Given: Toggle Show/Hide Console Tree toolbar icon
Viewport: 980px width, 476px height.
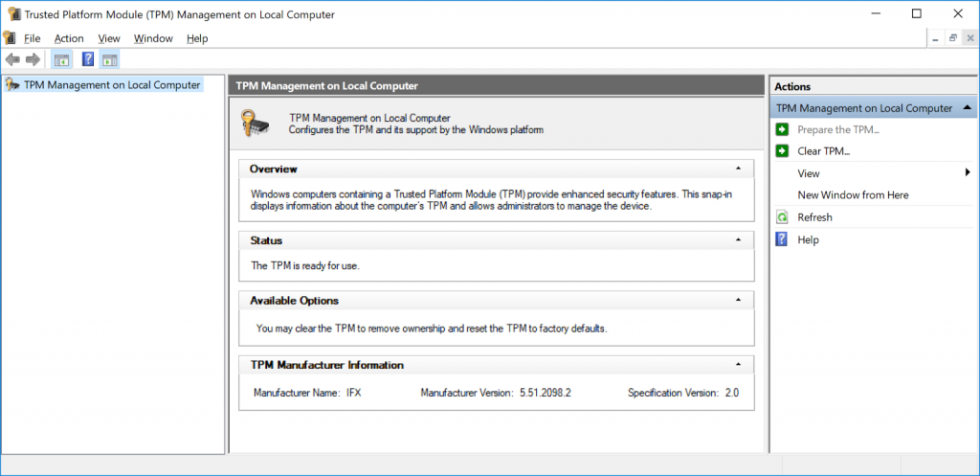Looking at the screenshot, I should click(x=61, y=60).
